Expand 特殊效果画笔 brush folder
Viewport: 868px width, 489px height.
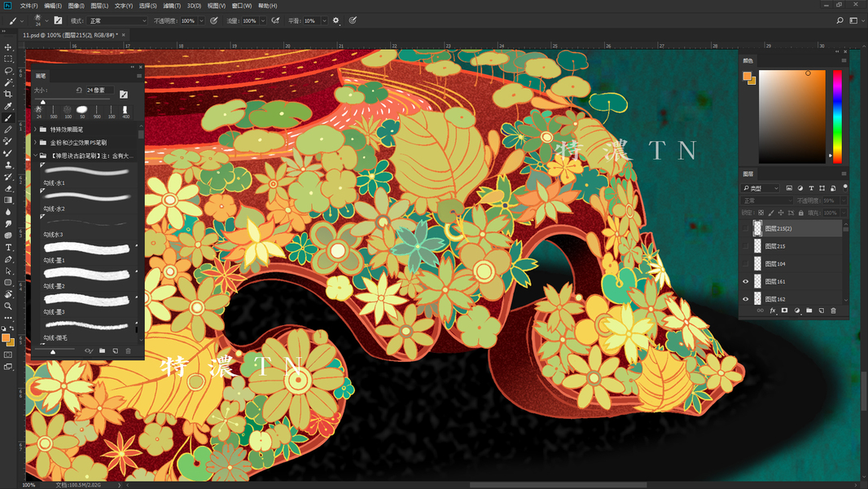tap(36, 129)
